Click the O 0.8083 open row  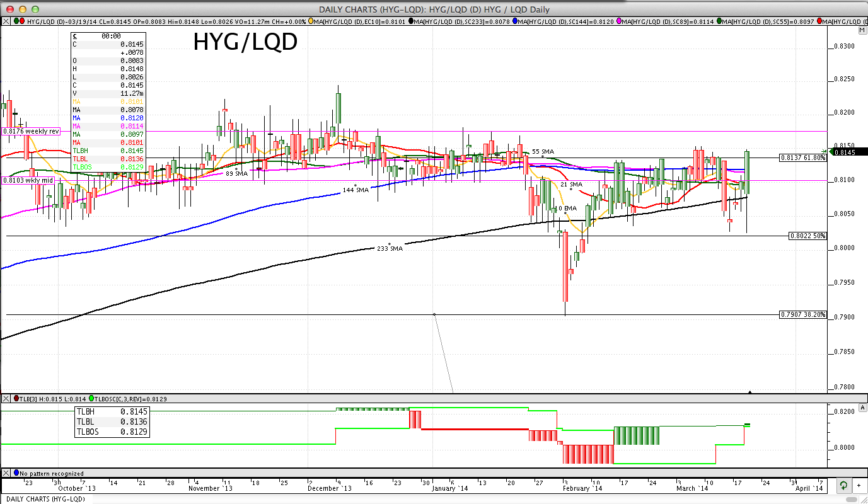[108, 60]
